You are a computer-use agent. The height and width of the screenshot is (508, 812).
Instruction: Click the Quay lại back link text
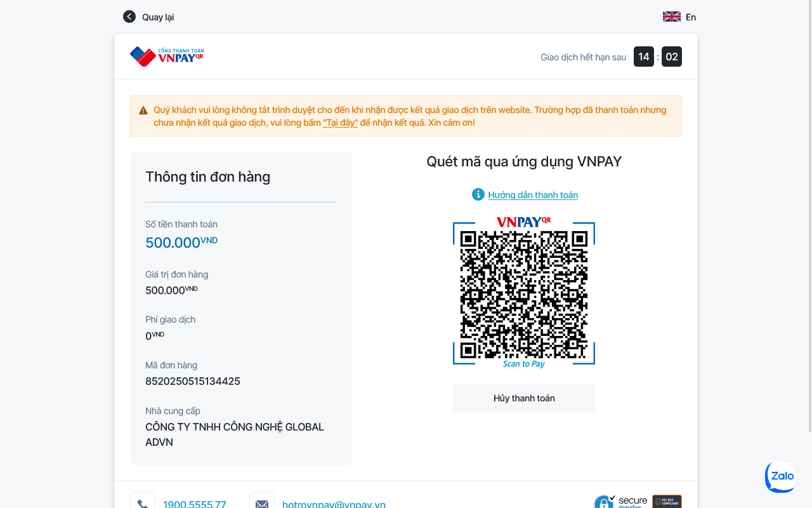[158, 17]
